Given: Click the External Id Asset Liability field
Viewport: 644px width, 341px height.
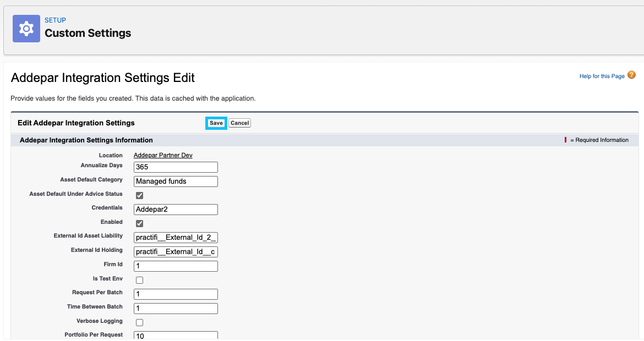Looking at the screenshot, I should tap(176, 238).
